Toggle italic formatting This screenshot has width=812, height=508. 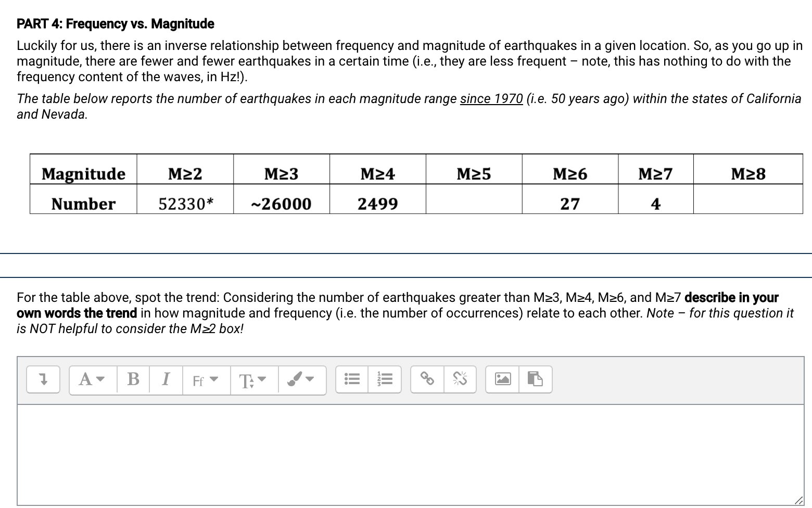(x=166, y=379)
